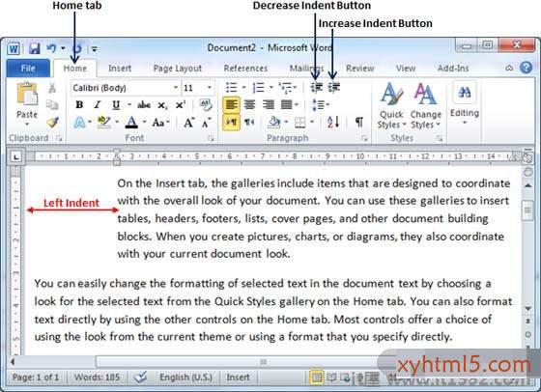The width and height of the screenshot is (541, 392).
Task: Toggle Subscript formatting
Action: pos(162,105)
